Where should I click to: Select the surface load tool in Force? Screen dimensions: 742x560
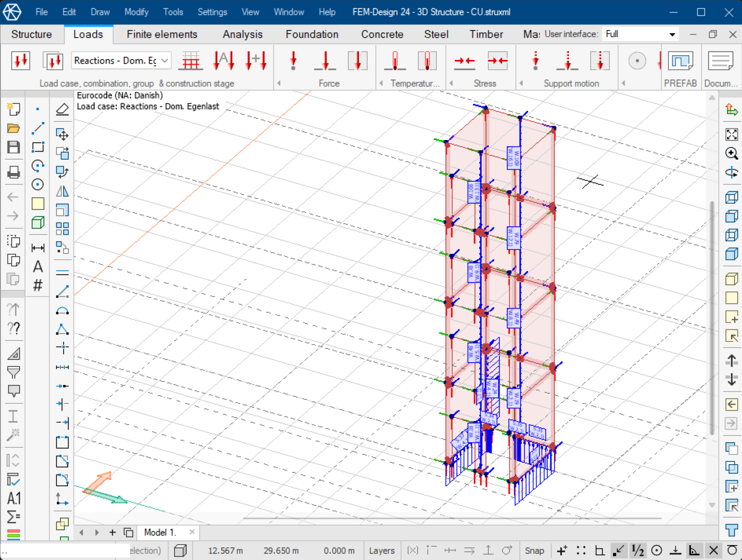[x=358, y=61]
